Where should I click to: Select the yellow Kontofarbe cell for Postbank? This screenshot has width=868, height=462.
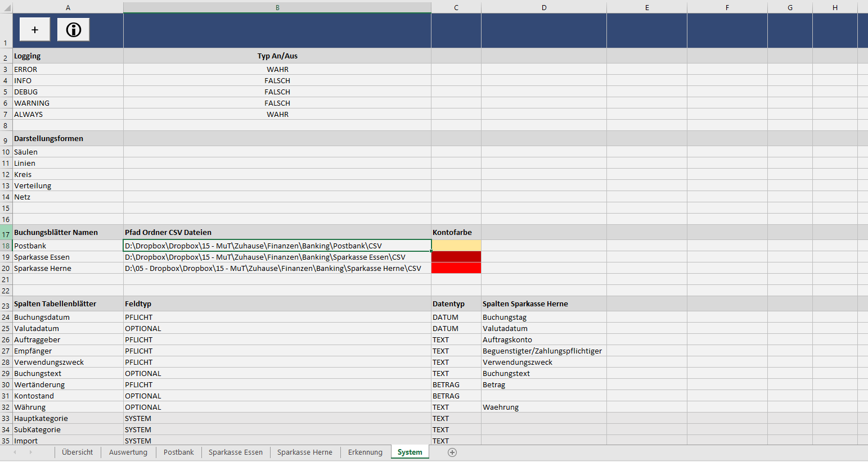click(x=456, y=246)
